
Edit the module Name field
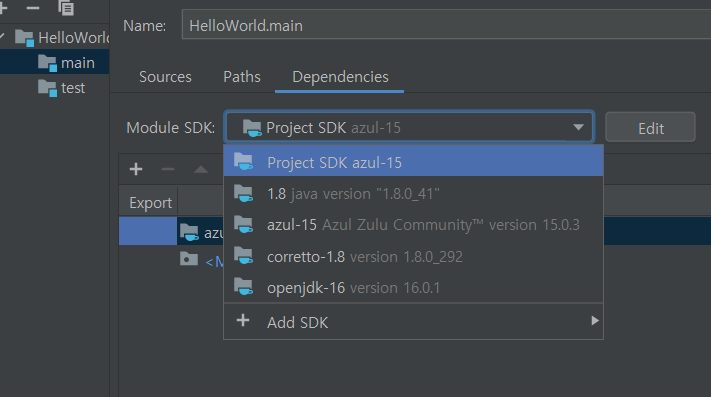(446, 25)
